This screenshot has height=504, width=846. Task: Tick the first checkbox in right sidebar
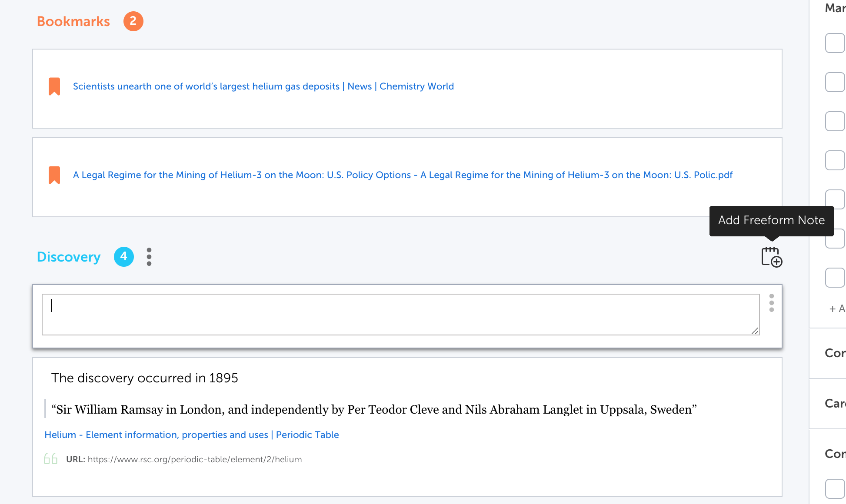pyautogui.click(x=835, y=43)
